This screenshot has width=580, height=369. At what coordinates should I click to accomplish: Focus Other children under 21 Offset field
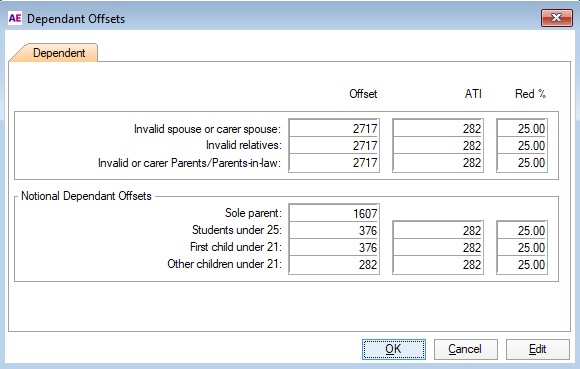[x=334, y=264]
